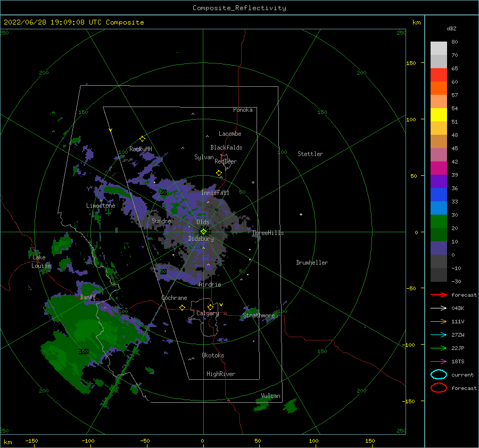Click the red forecast arrow in legend
This screenshot has height=448, width=479.
click(x=439, y=295)
